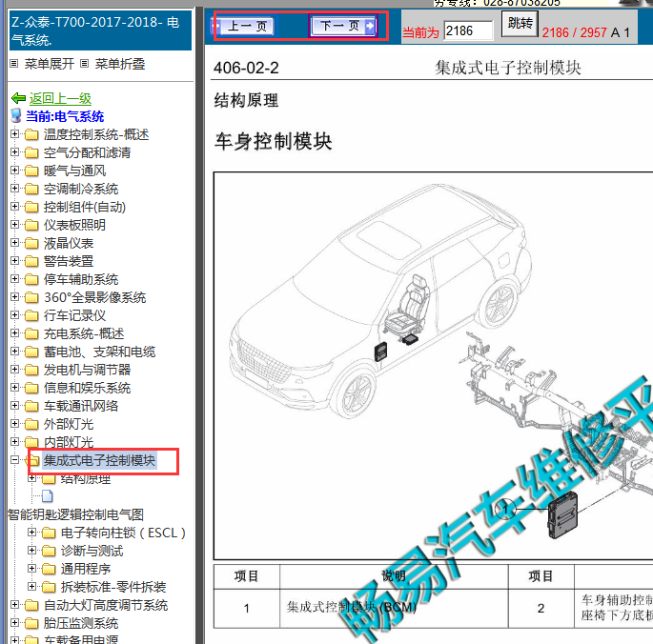Viewport: 653px width, 644px height.
Task: Click the 406-02-2 section number
Action: [x=246, y=68]
